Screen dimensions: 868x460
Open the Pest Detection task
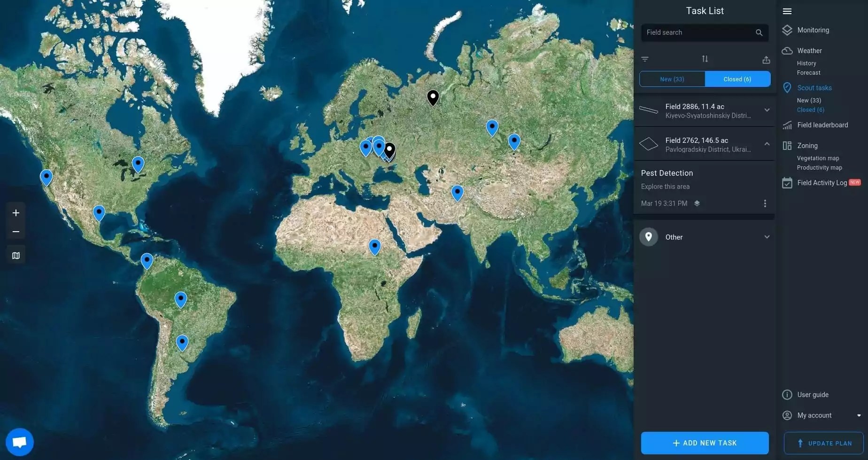pyautogui.click(x=666, y=173)
